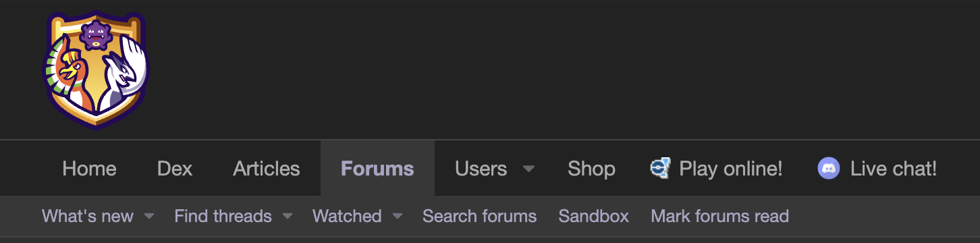Click the What's new link text
This screenshot has height=243, width=980.
coord(88,216)
